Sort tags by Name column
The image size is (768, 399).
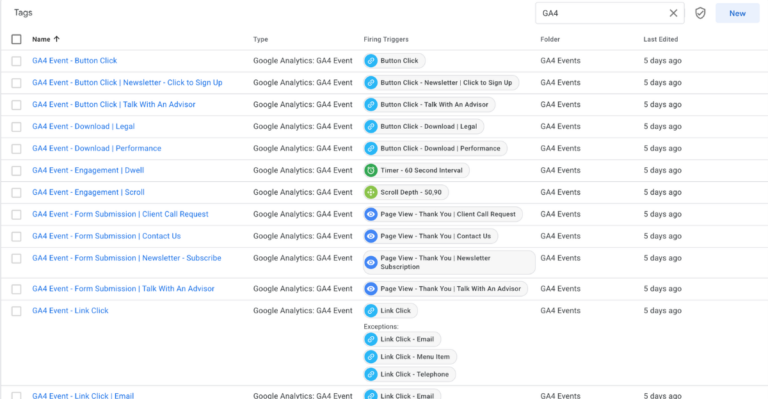(x=46, y=39)
